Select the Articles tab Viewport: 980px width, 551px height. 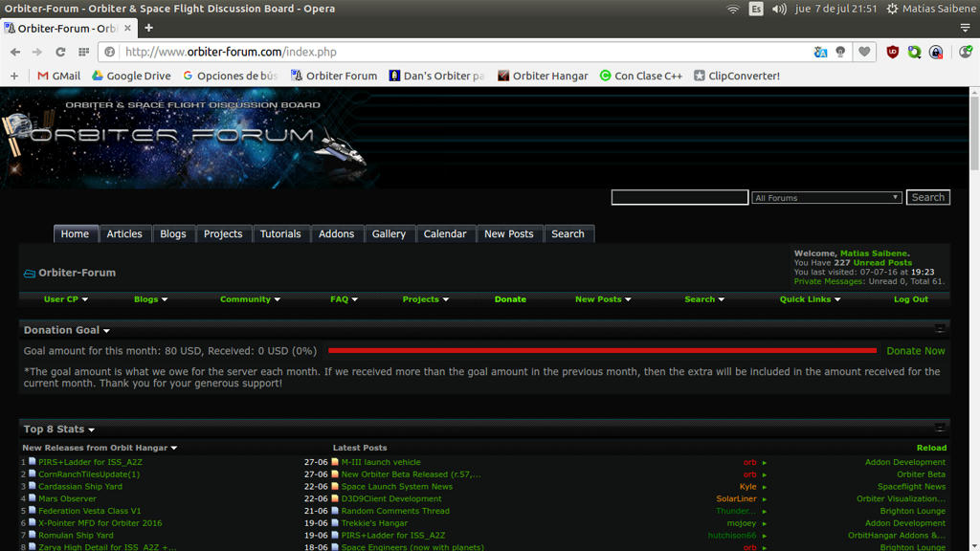pos(124,233)
